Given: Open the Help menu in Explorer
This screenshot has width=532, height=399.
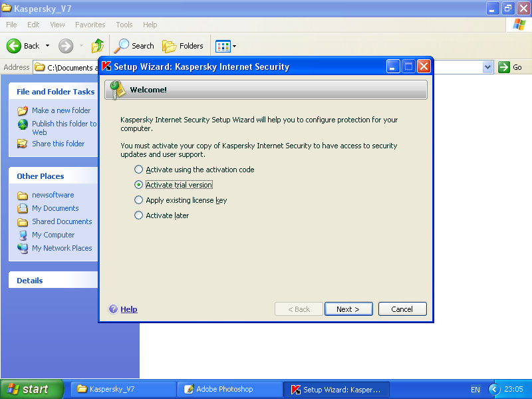Looking at the screenshot, I should click(150, 25).
